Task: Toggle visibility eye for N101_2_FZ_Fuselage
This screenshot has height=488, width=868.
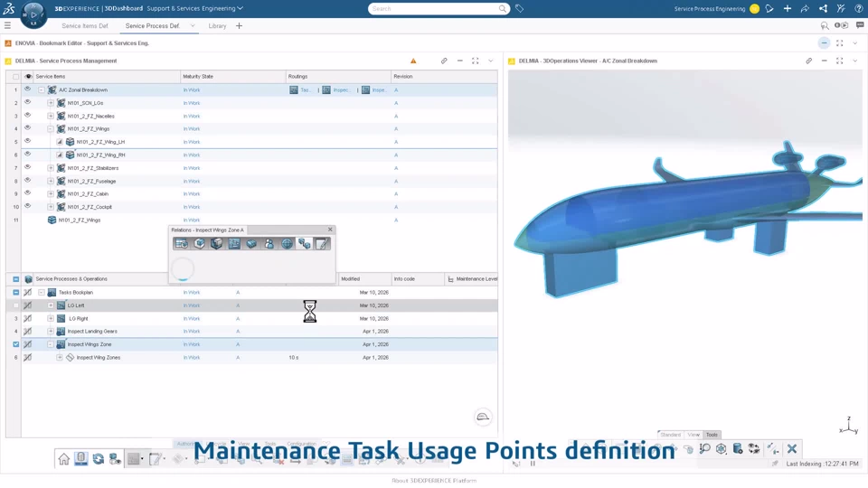Action: pyautogui.click(x=27, y=181)
